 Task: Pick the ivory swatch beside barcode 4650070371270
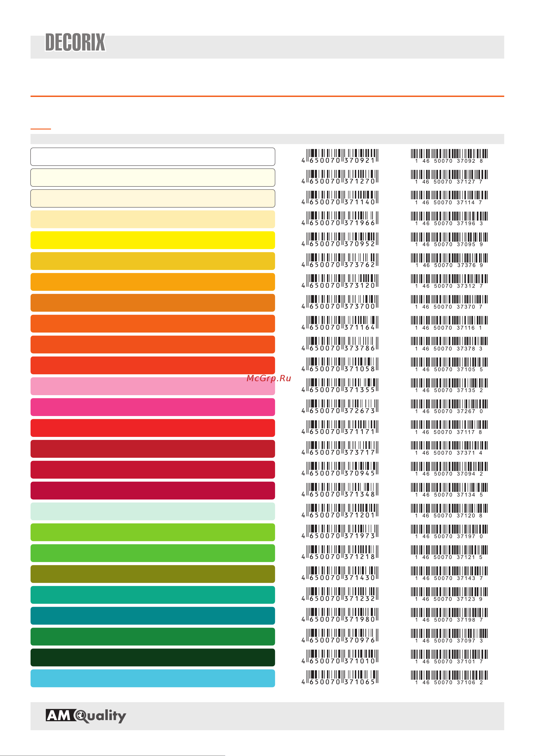point(153,177)
